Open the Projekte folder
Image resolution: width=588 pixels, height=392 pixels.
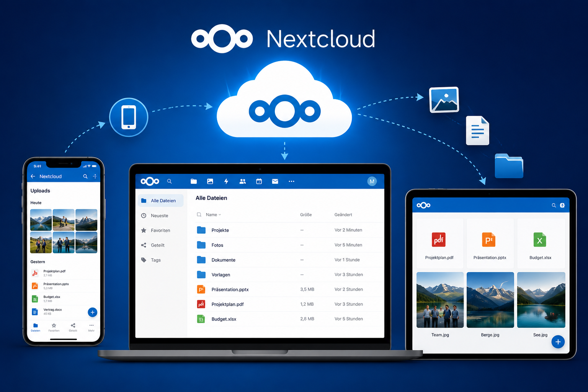pyautogui.click(x=220, y=230)
